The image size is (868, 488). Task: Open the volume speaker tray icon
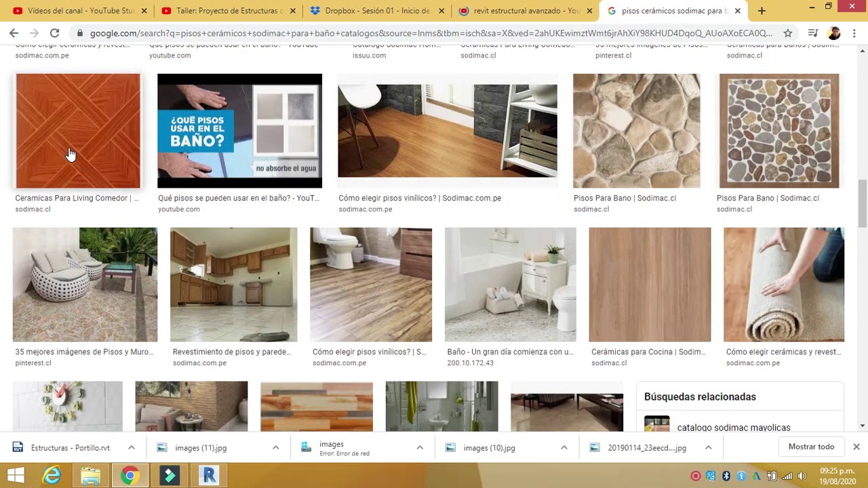click(802, 476)
